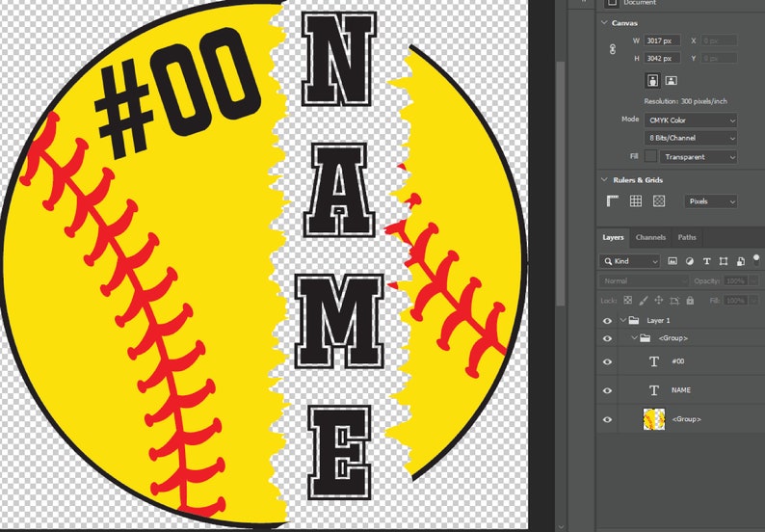Click the softball <Group> layer thumbnail

[654, 419]
